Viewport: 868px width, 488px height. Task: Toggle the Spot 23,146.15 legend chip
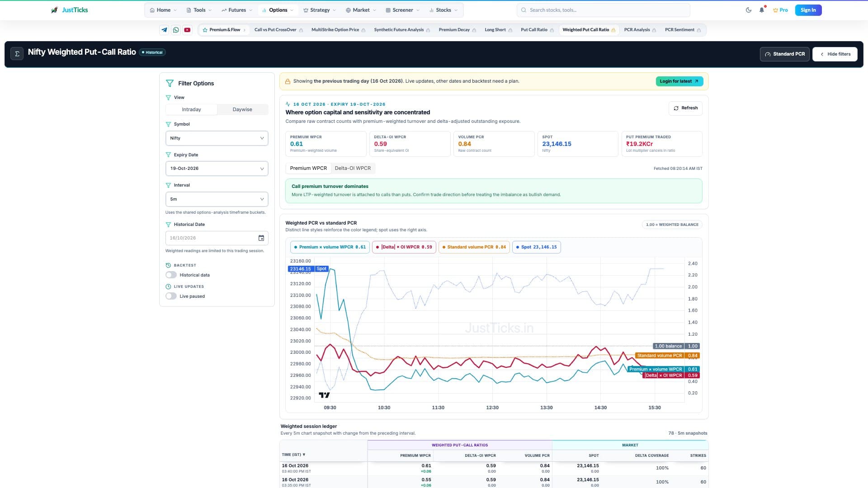536,247
